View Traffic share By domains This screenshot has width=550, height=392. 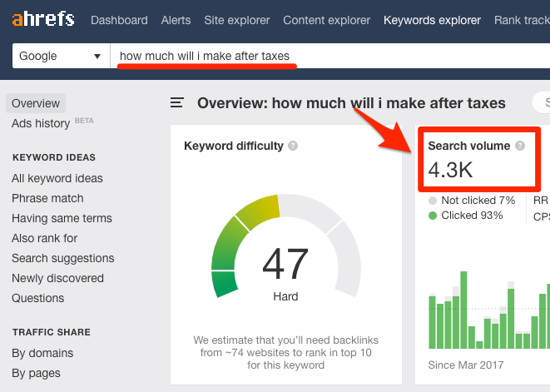coord(43,353)
